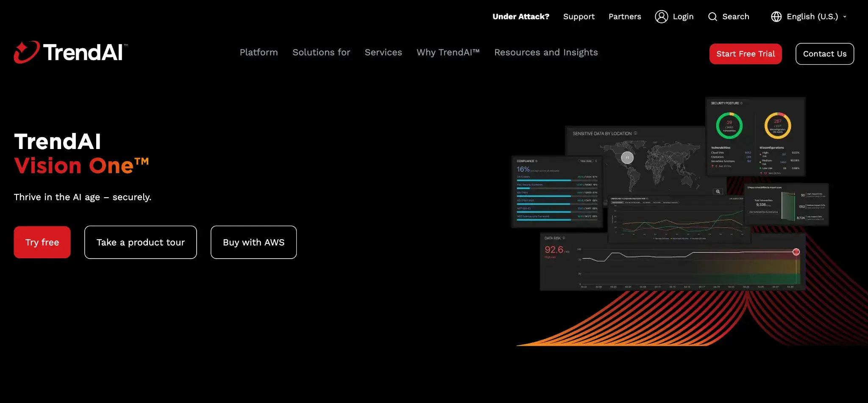Click the map zoom magnifier icon
The height and width of the screenshot is (403, 868).
718,191
